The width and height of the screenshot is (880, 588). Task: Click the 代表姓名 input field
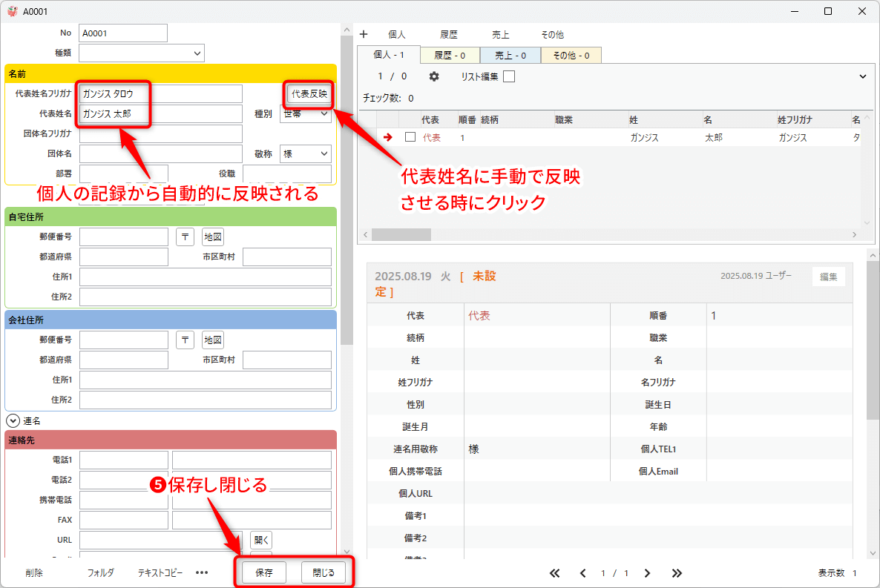point(160,114)
